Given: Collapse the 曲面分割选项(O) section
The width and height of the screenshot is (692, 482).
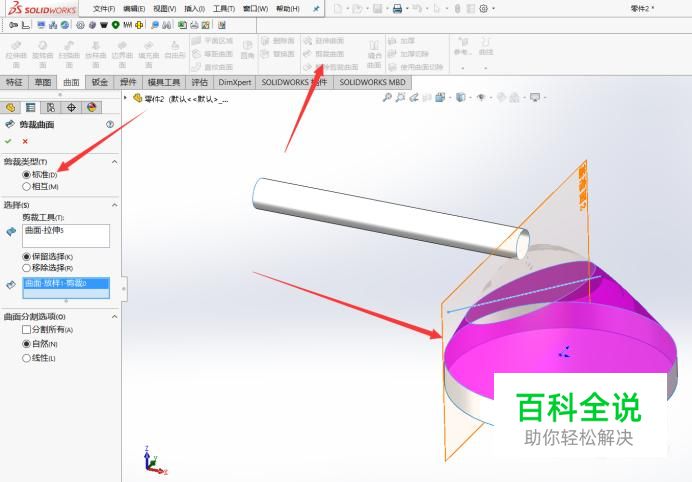Looking at the screenshot, I should click(114, 316).
